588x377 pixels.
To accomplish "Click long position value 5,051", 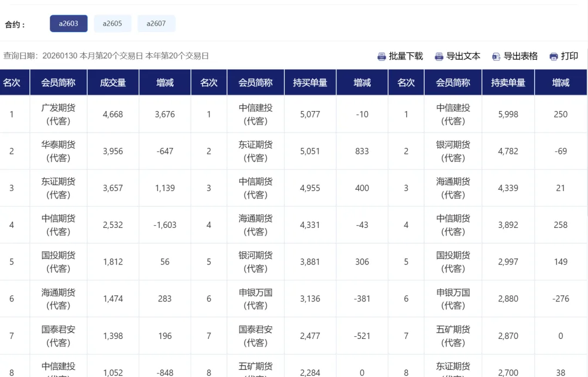I will pos(310,151).
